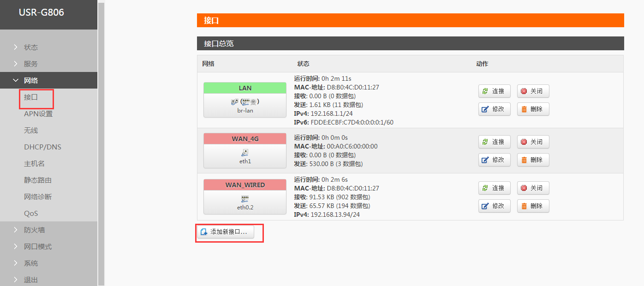This screenshot has height=286, width=644.
Task: Delete the WAN_4G interface
Action: (533, 160)
